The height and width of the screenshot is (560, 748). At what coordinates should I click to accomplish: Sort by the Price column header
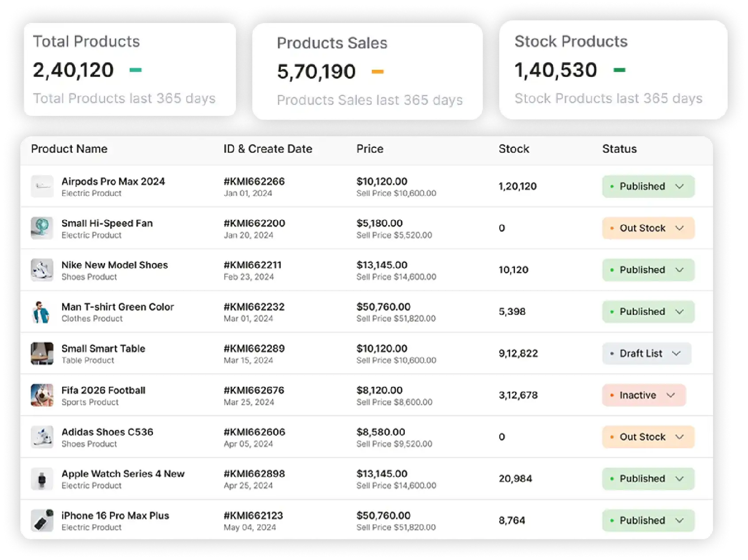(370, 149)
